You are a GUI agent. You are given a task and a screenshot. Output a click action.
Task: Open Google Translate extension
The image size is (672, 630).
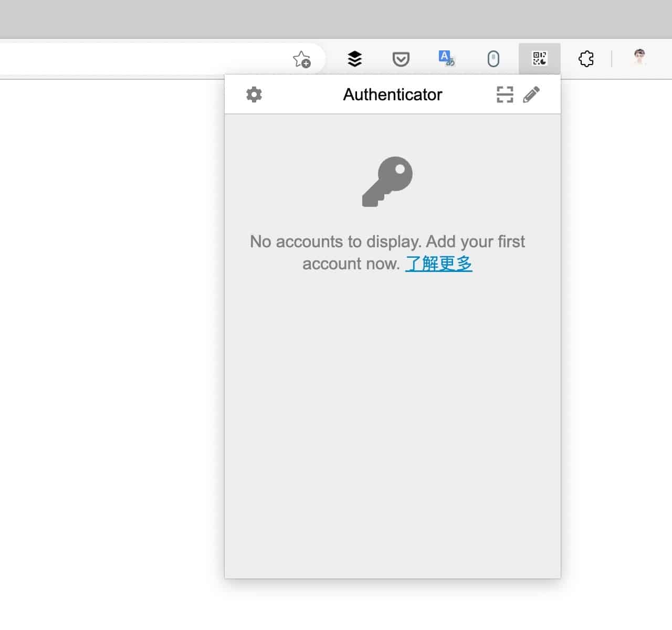447,58
